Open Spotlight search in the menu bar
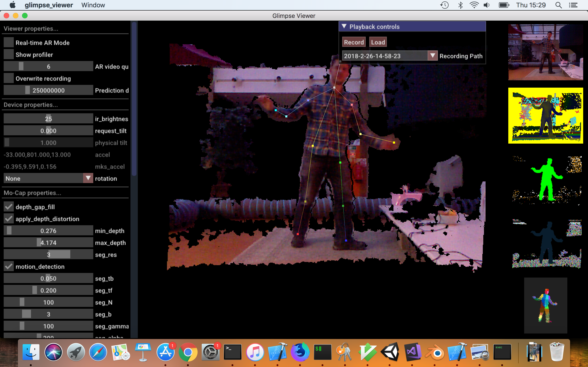The width and height of the screenshot is (588, 367). (x=558, y=5)
